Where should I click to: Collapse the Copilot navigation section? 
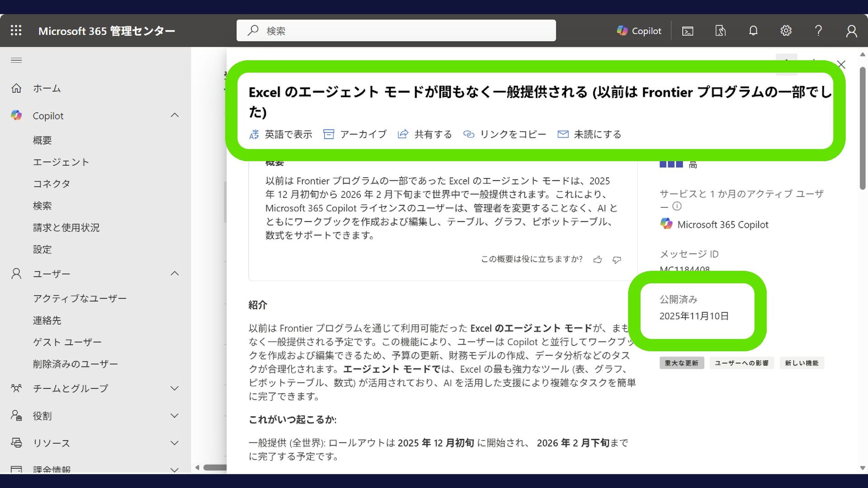point(175,116)
